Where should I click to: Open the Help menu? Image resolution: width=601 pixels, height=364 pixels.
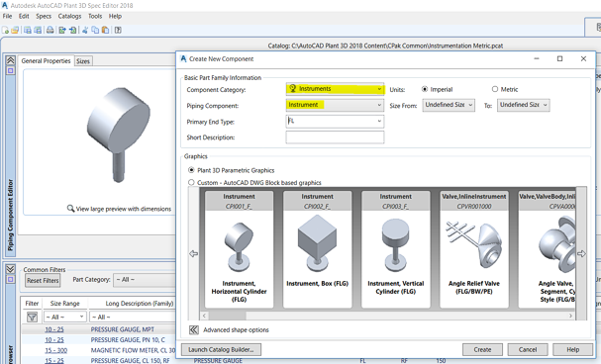115,16
